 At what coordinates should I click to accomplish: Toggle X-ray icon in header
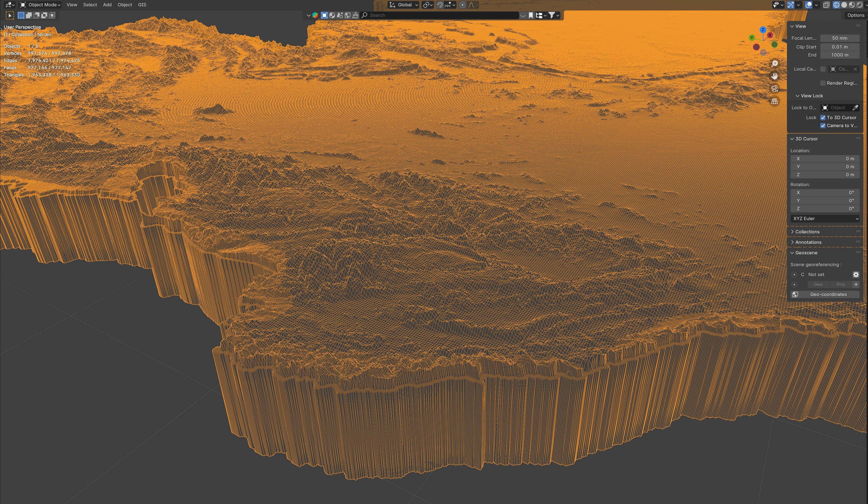(826, 5)
